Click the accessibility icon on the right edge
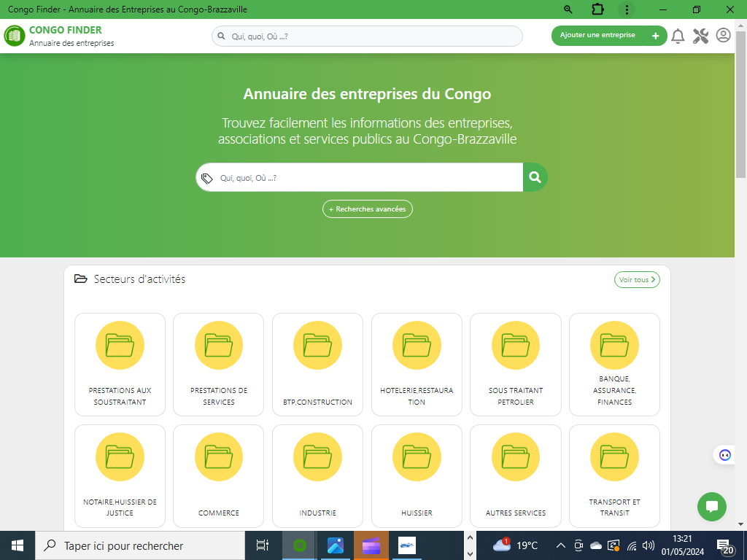The height and width of the screenshot is (560, 747). pos(724,454)
